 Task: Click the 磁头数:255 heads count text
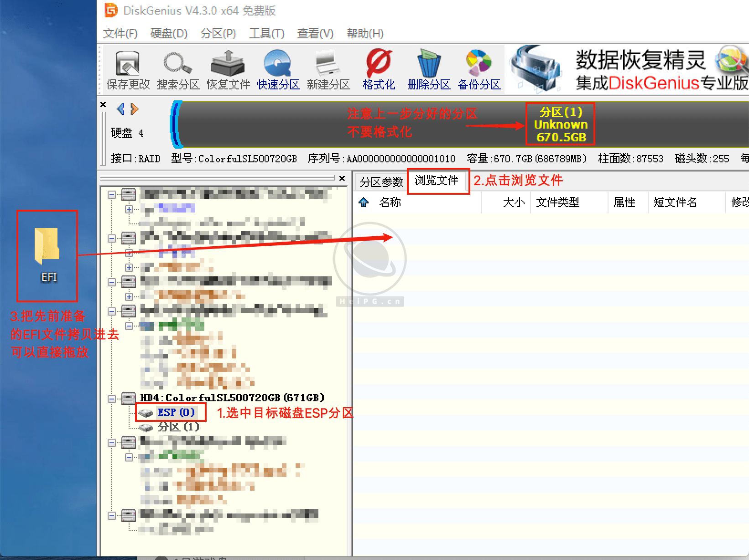[702, 159]
